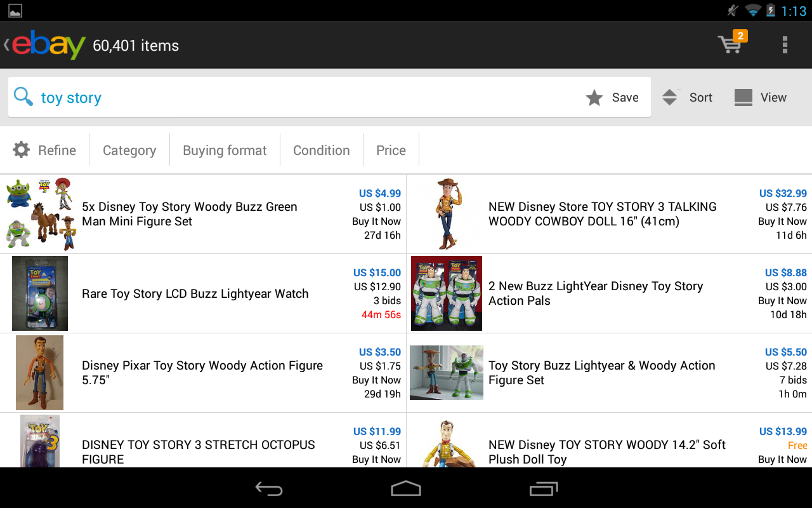Expand the Category filter
This screenshot has height=508, width=812.
click(x=129, y=150)
